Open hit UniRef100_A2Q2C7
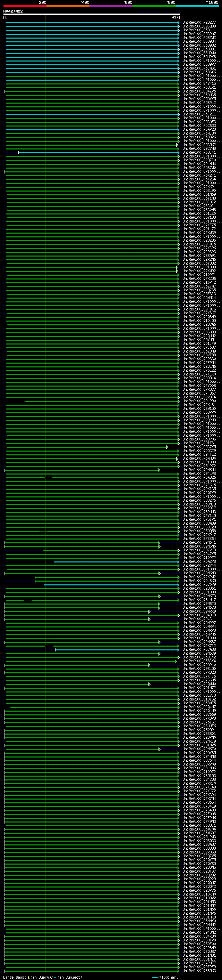Image resolution: width=222 pixels, height=980 pixels. click(x=199, y=23)
